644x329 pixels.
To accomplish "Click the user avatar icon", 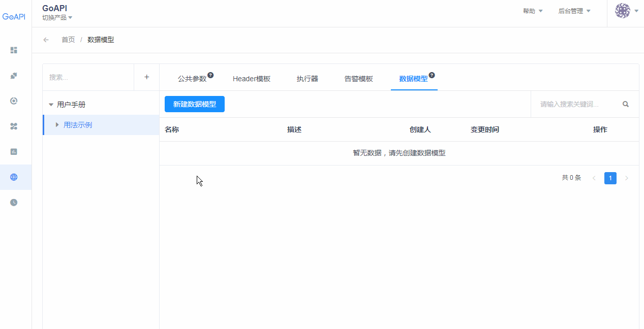I will (623, 11).
